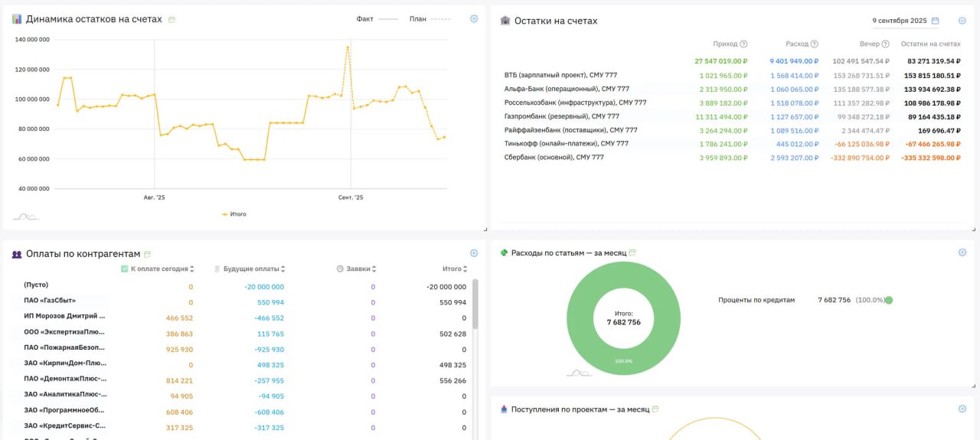This screenshot has height=440, width=980.
Task: Toggle Факт line in chart legend
Action: [x=377, y=19]
